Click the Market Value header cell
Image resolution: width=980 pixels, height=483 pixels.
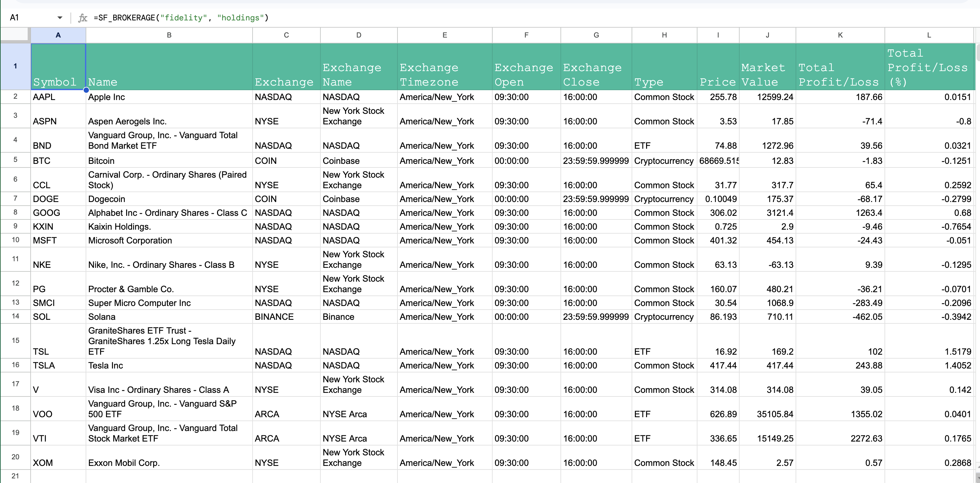pyautogui.click(x=767, y=66)
